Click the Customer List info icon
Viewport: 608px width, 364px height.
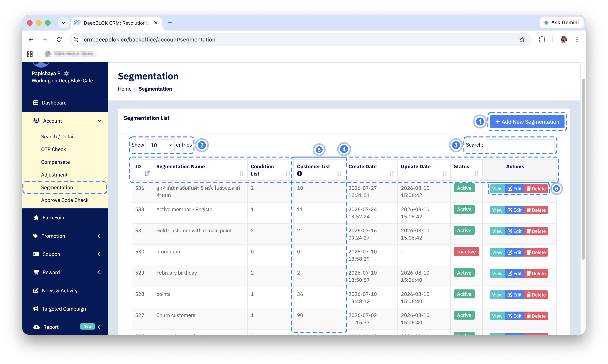pyautogui.click(x=299, y=174)
